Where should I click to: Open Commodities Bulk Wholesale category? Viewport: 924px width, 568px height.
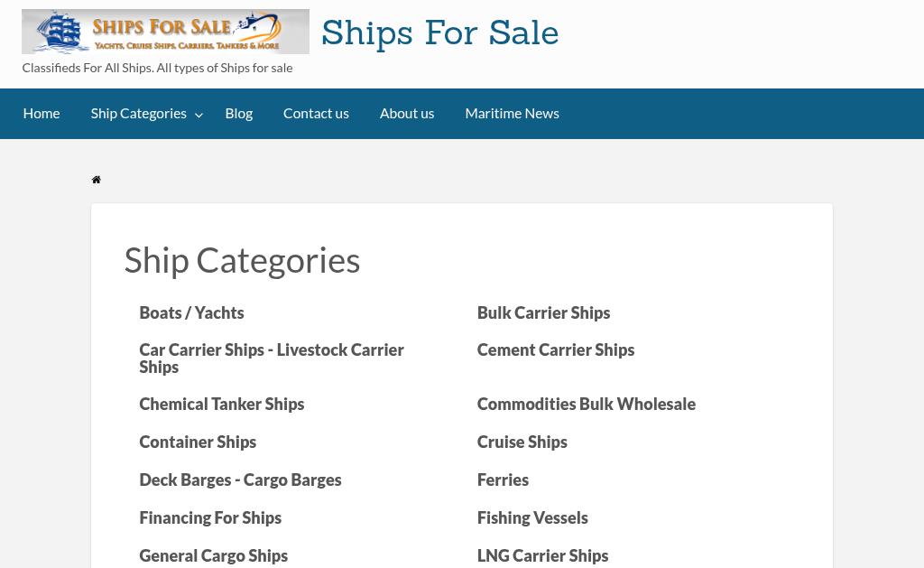point(587,404)
